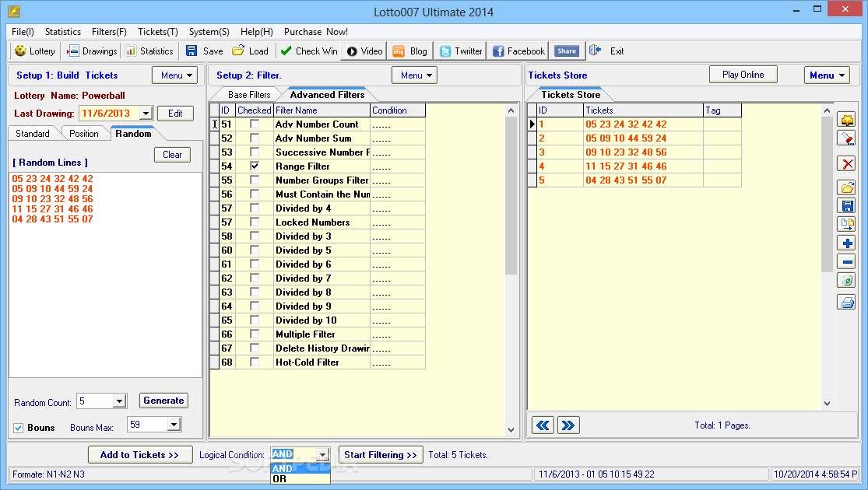Click the Generate button
Screen dimensions: 868x490
click(x=163, y=401)
